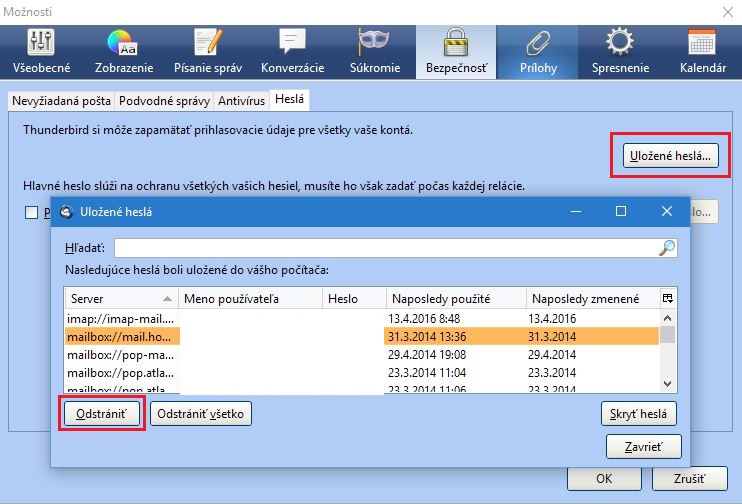
Task: Open the Zobrazenie display pane
Action: pyautogui.click(x=124, y=52)
